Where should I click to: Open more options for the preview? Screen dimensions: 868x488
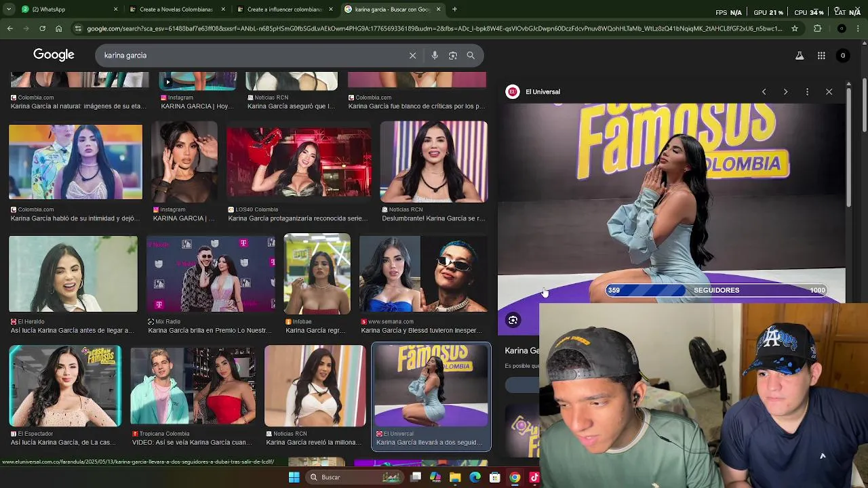(x=807, y=91)
